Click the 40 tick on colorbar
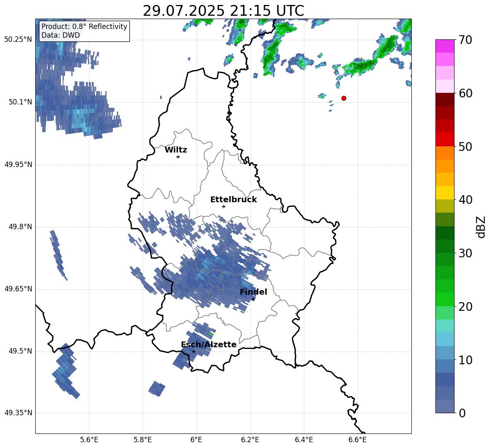 tap(465, 200)
